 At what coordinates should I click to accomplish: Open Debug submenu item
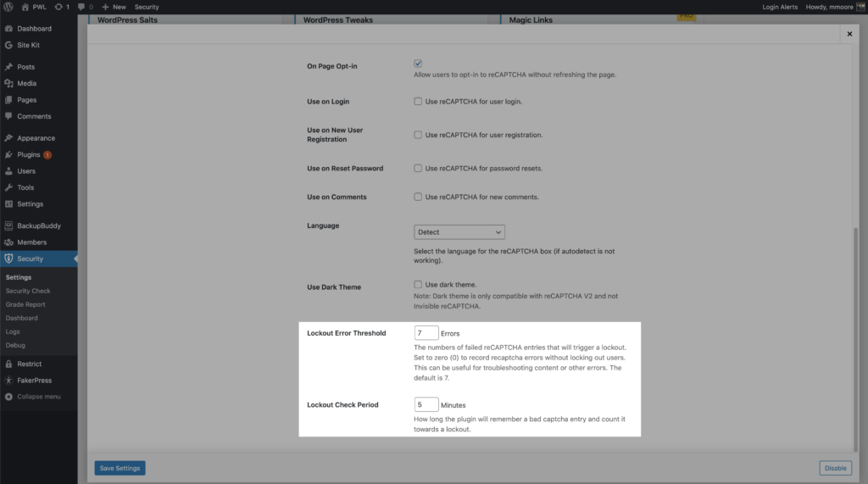15,345
